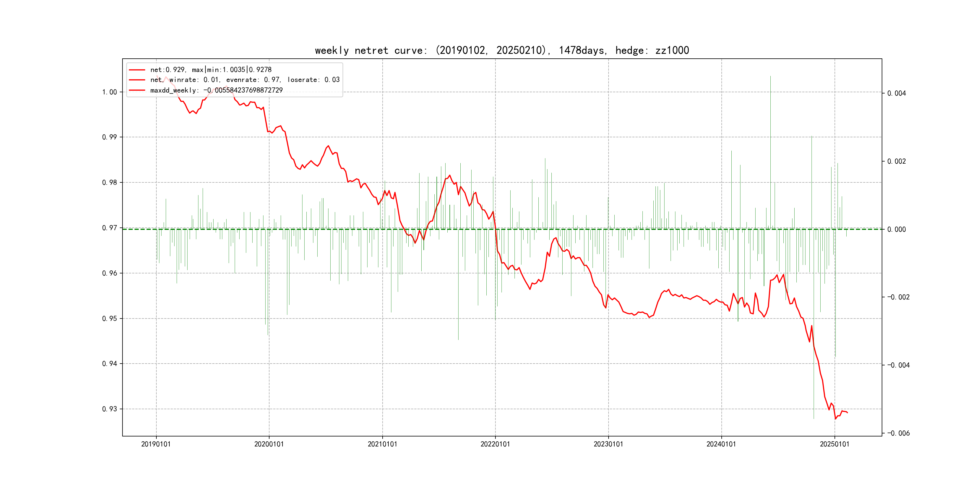Click the 20250101 x-axis date label
Screen dimensions: 980x490
tap(834, 444)
